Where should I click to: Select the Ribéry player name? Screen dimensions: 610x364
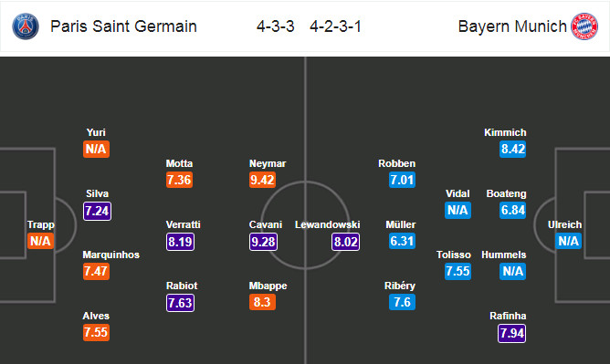(x=400, y=286)
